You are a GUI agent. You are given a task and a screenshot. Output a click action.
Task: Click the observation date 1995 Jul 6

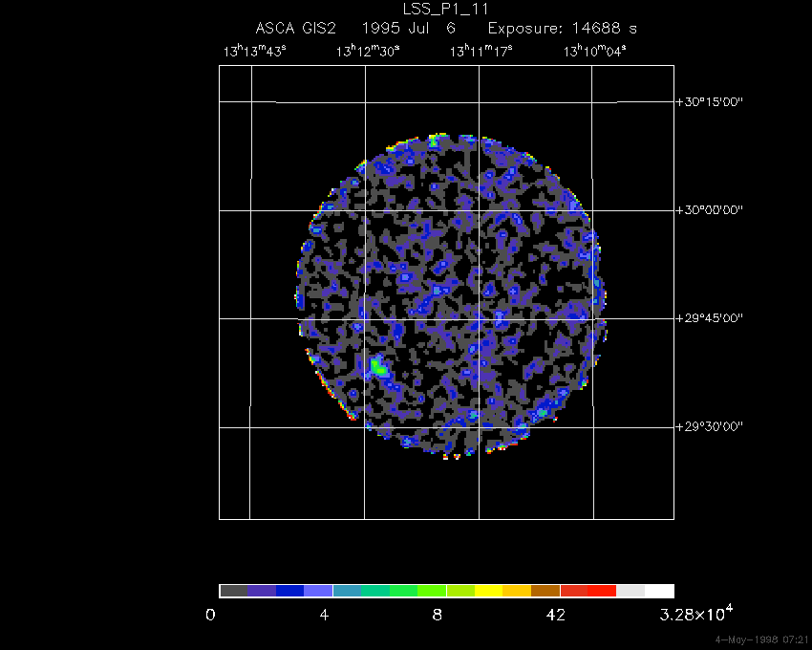point(409,28)
